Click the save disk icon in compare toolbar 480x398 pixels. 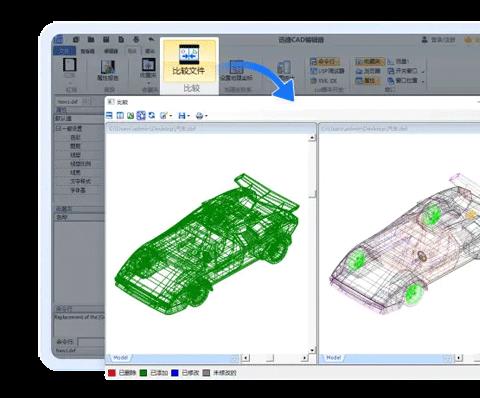pyautogui.click(x=182, y=116)
